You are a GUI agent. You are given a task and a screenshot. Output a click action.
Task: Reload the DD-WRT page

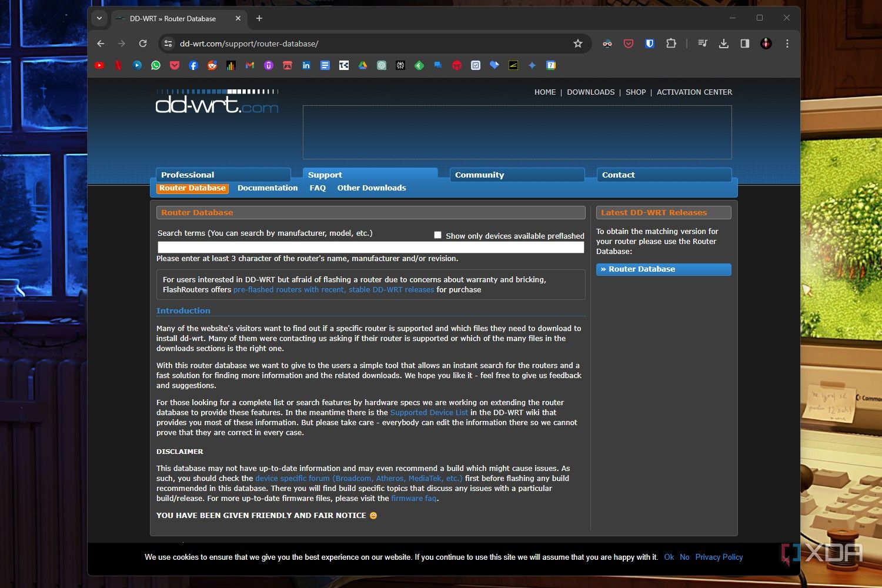(143, 44)
